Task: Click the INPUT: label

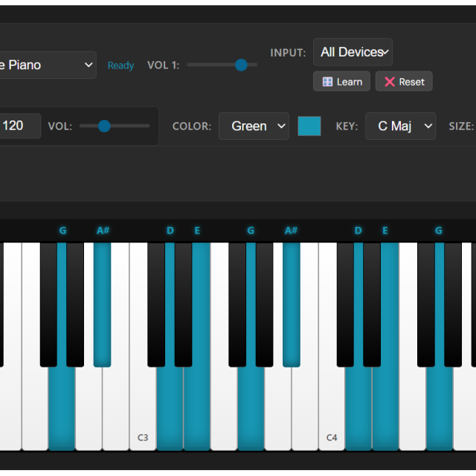Action: 288,53
